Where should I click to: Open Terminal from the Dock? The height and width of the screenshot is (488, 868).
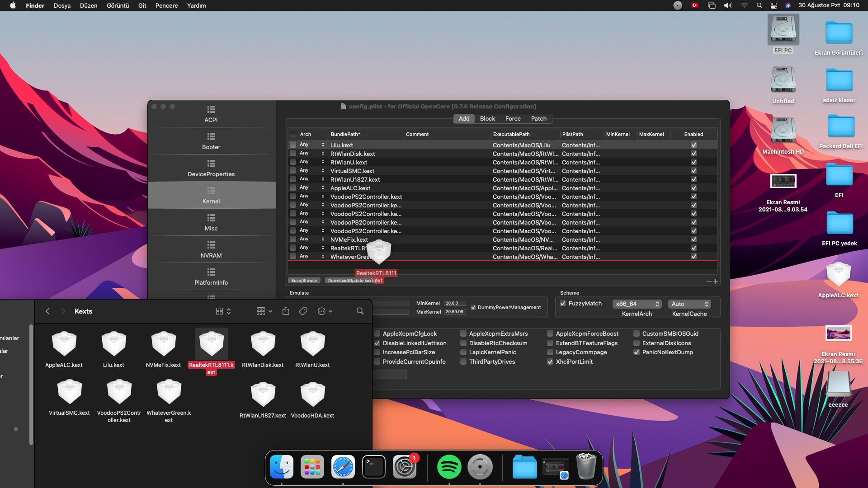[374, 467]
